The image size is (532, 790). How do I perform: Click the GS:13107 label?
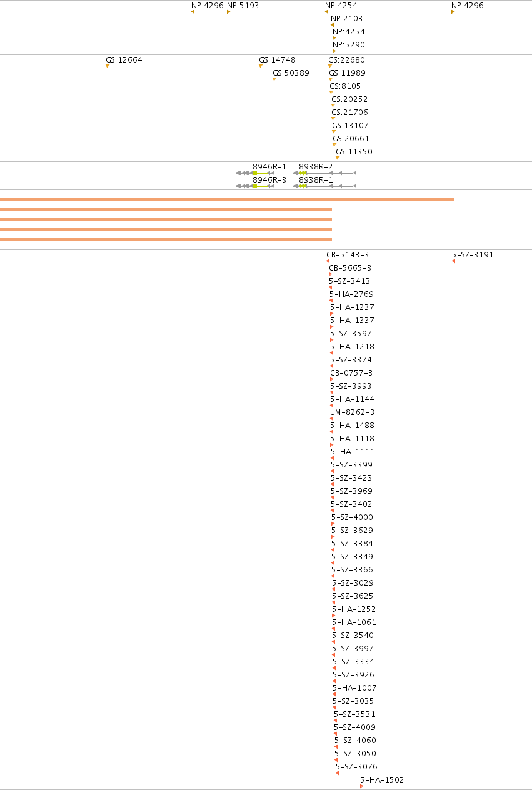(350, 126)
